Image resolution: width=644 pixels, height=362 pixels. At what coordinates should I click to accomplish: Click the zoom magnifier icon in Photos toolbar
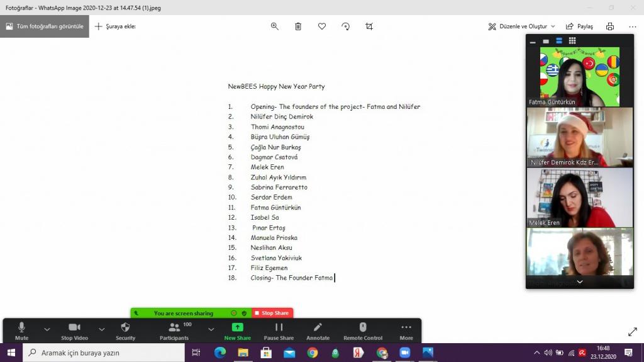point(275,26)
